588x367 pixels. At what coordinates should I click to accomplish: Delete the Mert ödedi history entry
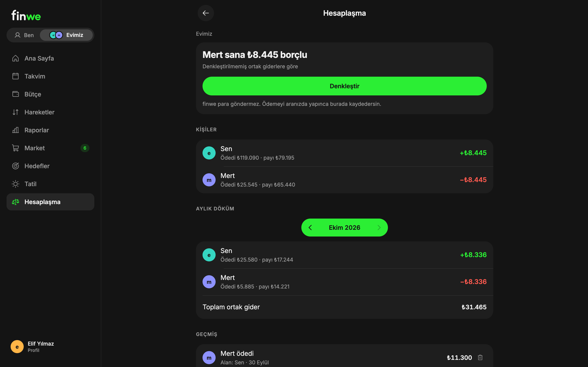pos(480,358)
